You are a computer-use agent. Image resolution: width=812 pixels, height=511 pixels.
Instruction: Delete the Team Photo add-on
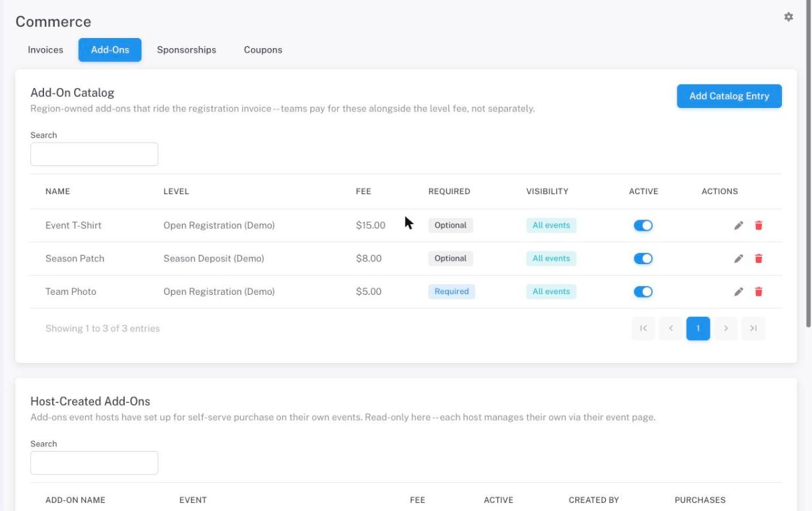click(759, 292)
